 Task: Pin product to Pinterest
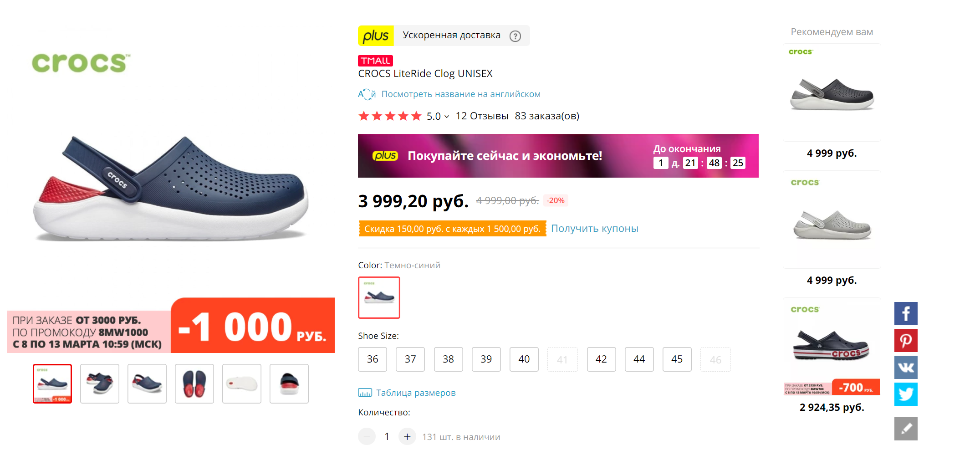[x=905, y=340]
